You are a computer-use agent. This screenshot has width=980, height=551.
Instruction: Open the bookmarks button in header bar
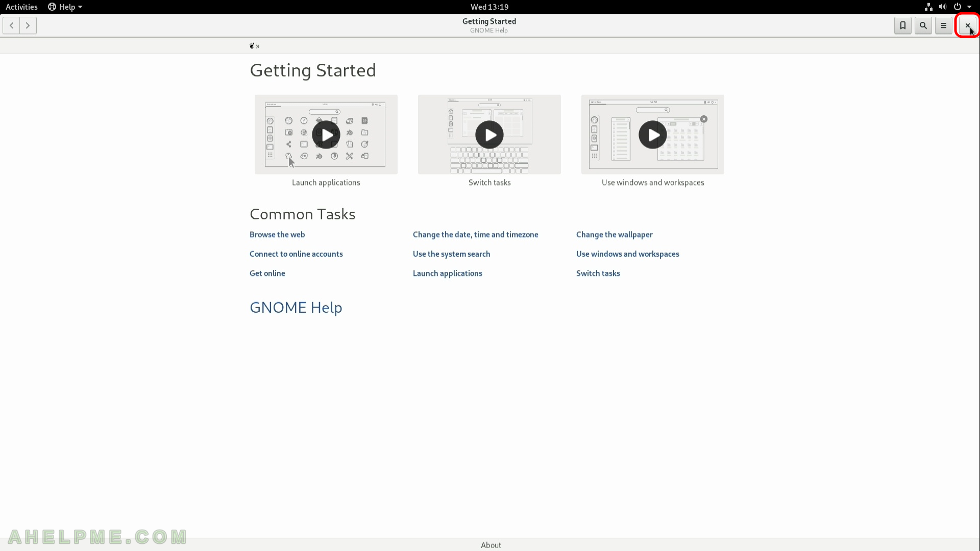coord(903,26)
